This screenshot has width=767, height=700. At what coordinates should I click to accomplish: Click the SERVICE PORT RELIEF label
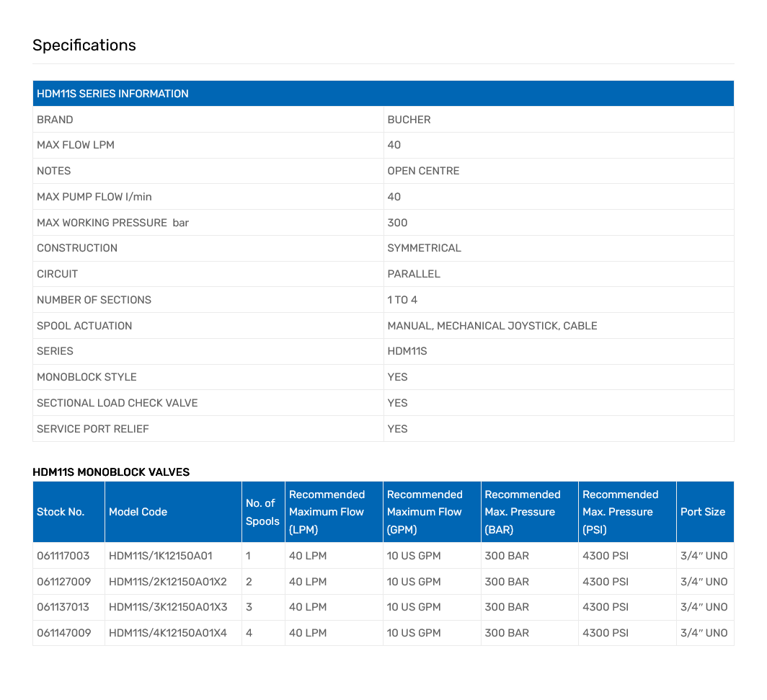tap(92, 429)
